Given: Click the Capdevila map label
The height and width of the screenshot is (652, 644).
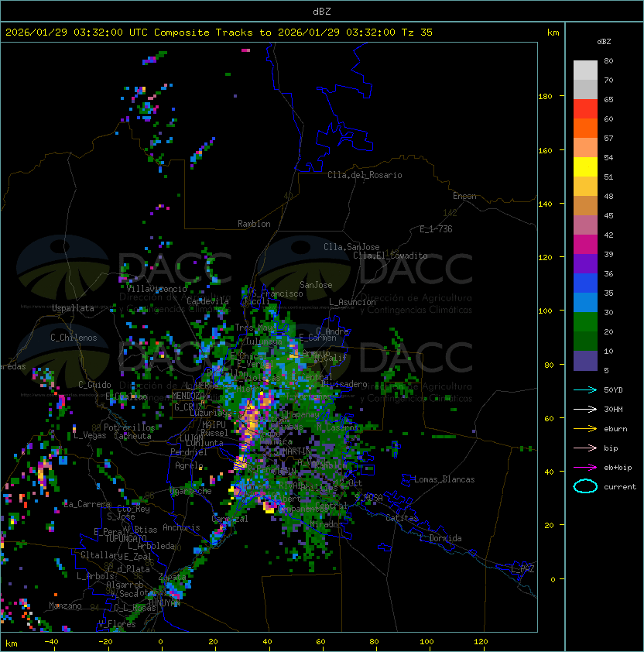Looking at the screenshot, I should tap(207, 301).
